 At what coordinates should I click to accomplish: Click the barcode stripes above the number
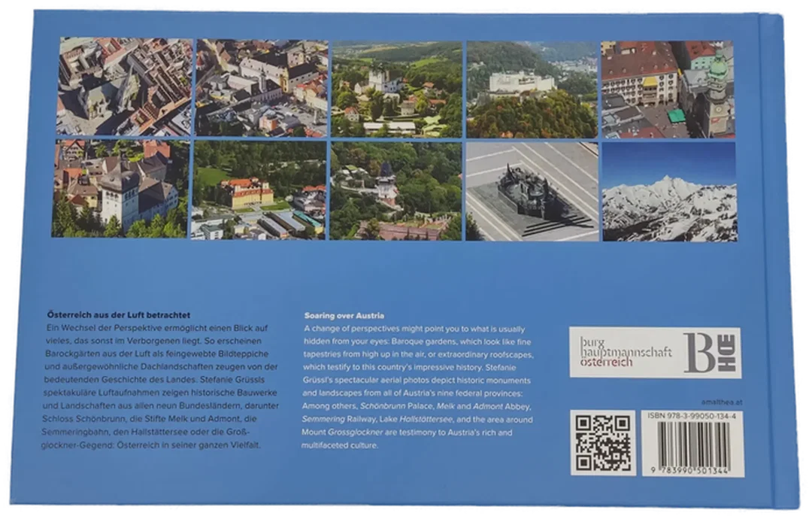tap(693, 443)
